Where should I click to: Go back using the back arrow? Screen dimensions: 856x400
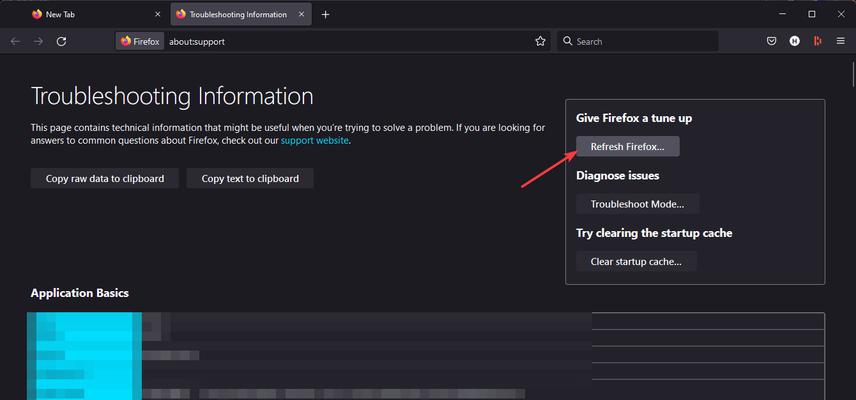(x=15, y=41)
